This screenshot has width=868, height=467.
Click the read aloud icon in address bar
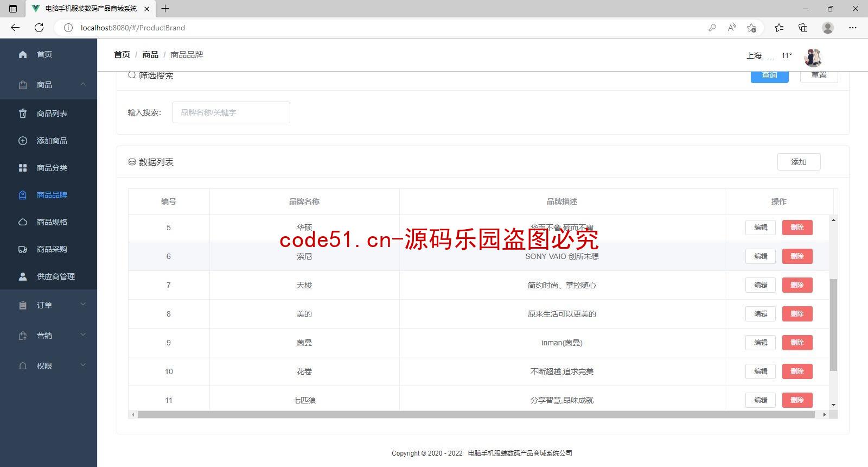732,28
